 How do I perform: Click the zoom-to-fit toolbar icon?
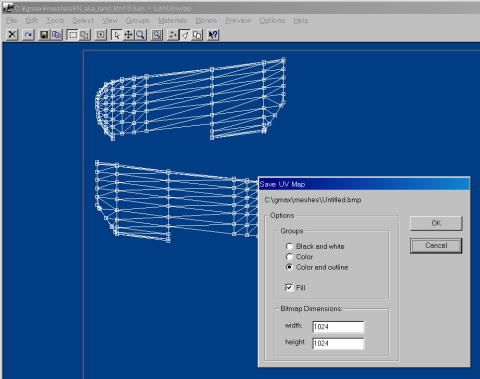tap(157, 35)
